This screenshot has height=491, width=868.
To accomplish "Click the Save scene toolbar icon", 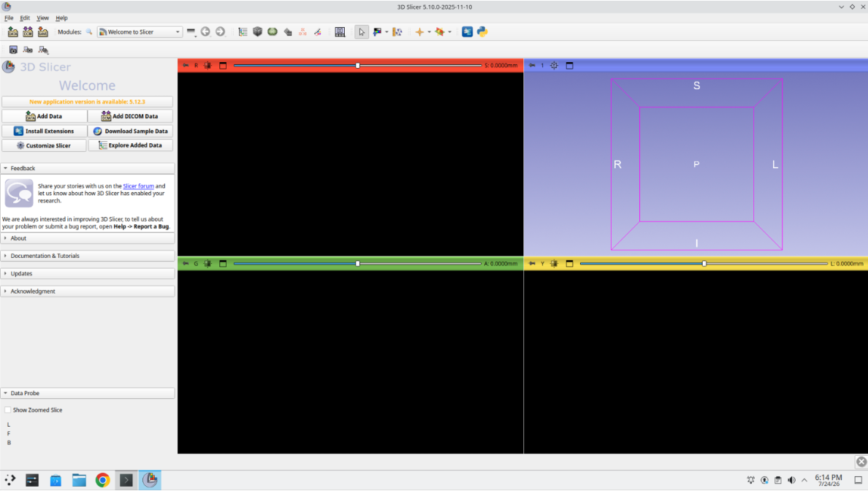I will pos(42,32).
